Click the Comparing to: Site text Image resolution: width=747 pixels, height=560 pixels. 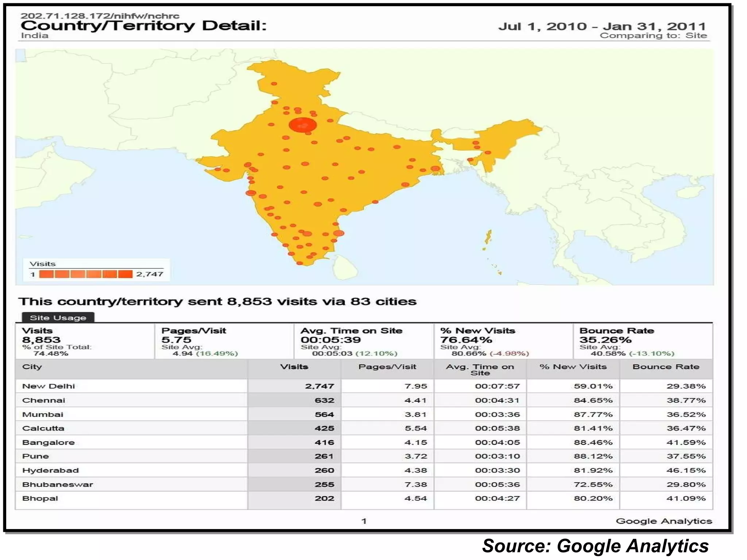click(653, 36)
